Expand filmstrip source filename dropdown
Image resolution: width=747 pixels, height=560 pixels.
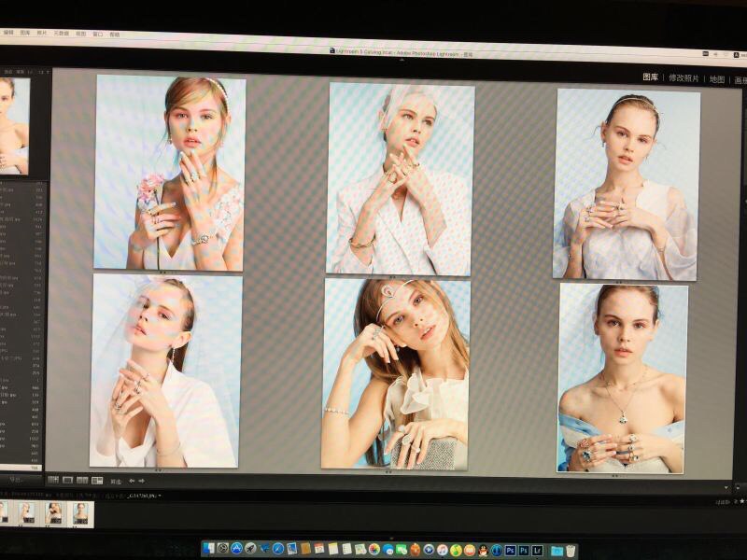tap(160, 496)
